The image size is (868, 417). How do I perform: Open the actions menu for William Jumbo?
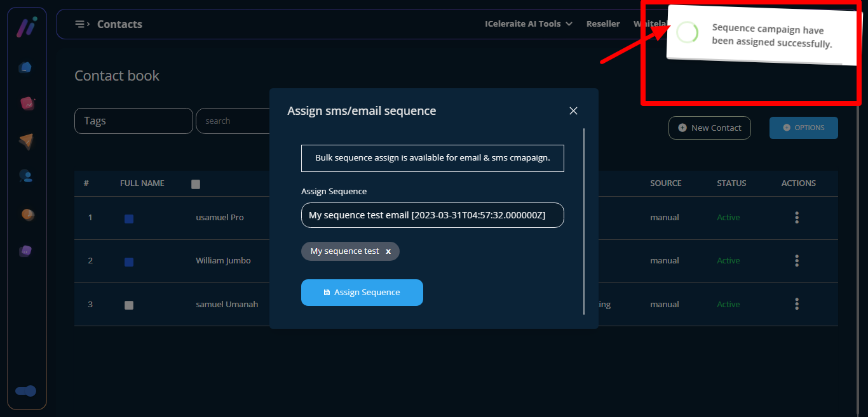[x=797, y=261]
